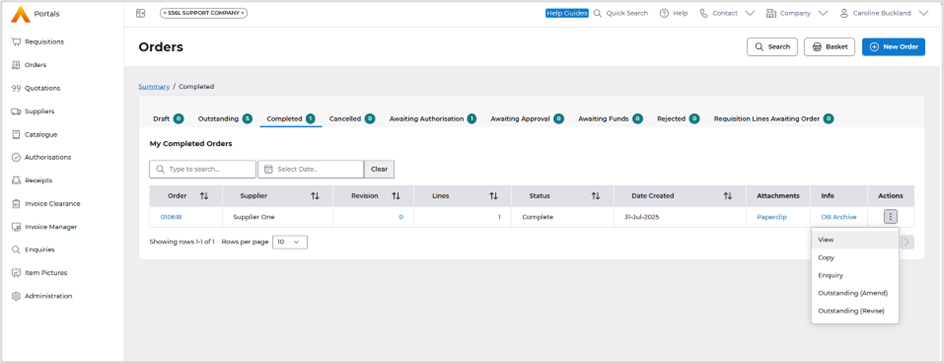Open the Invoice Manager sidebar icon

[16, 227]
